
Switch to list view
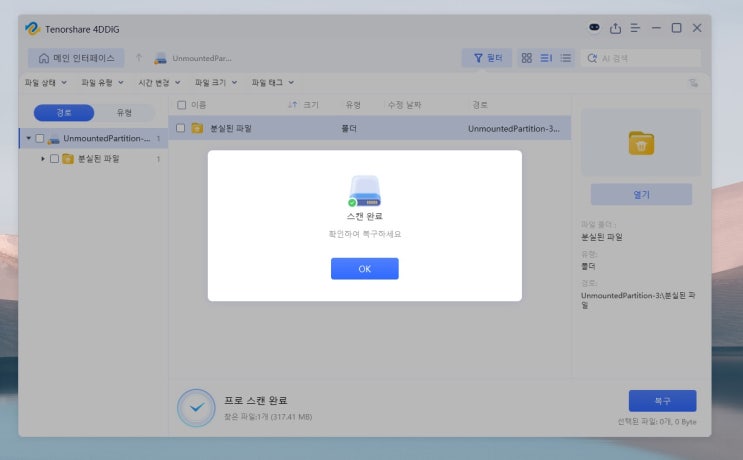click(566, 58)
